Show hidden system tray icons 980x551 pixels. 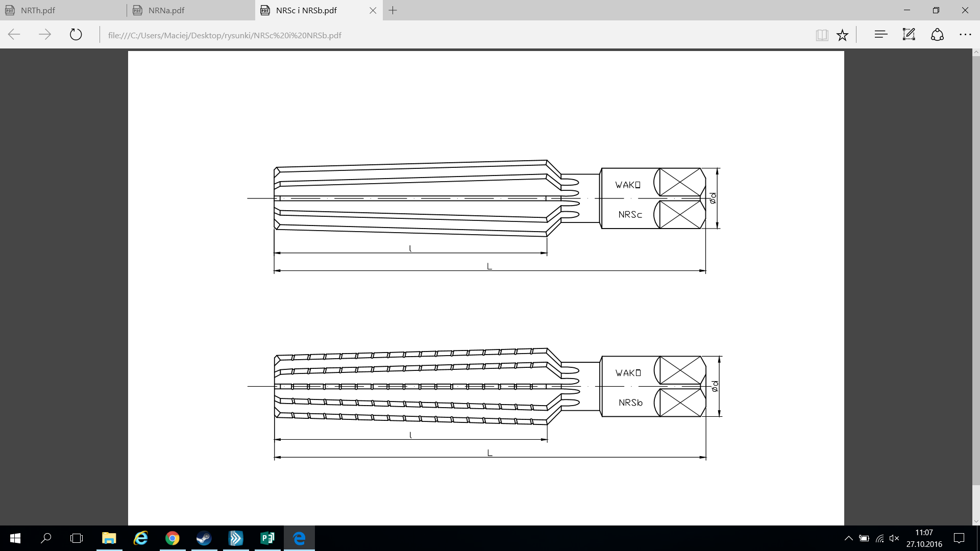pos(848,538)
